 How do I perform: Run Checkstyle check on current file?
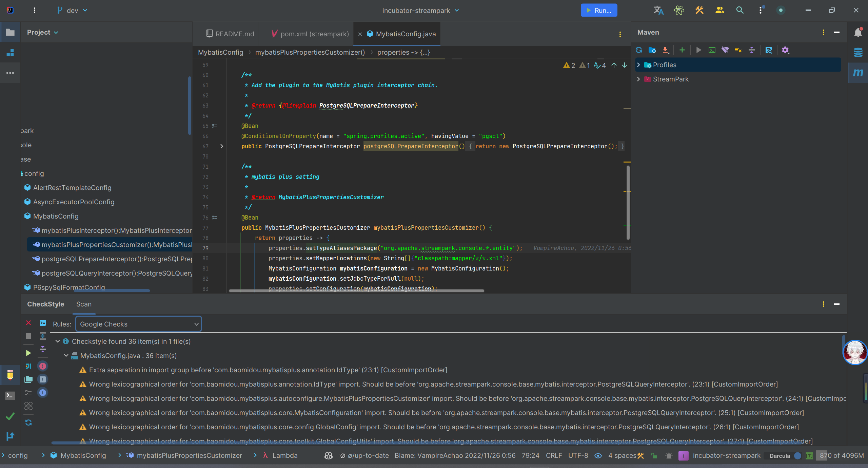point(28,353)
